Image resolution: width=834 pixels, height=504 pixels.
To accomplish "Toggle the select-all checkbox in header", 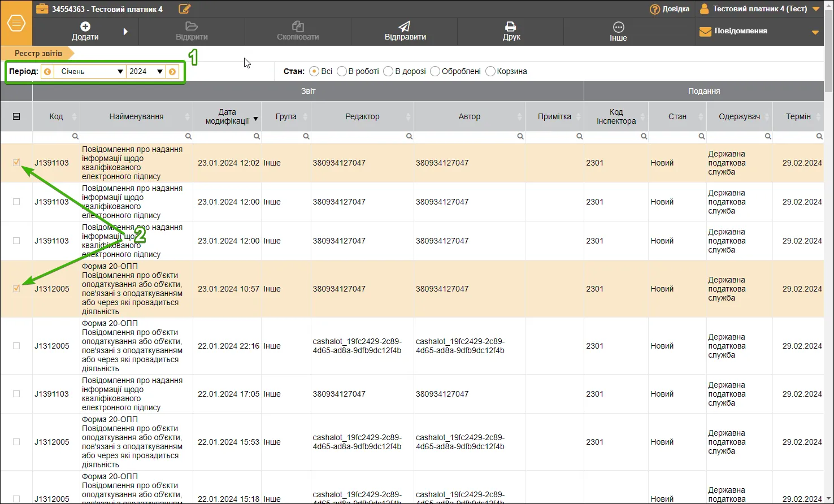I will 16,116.
